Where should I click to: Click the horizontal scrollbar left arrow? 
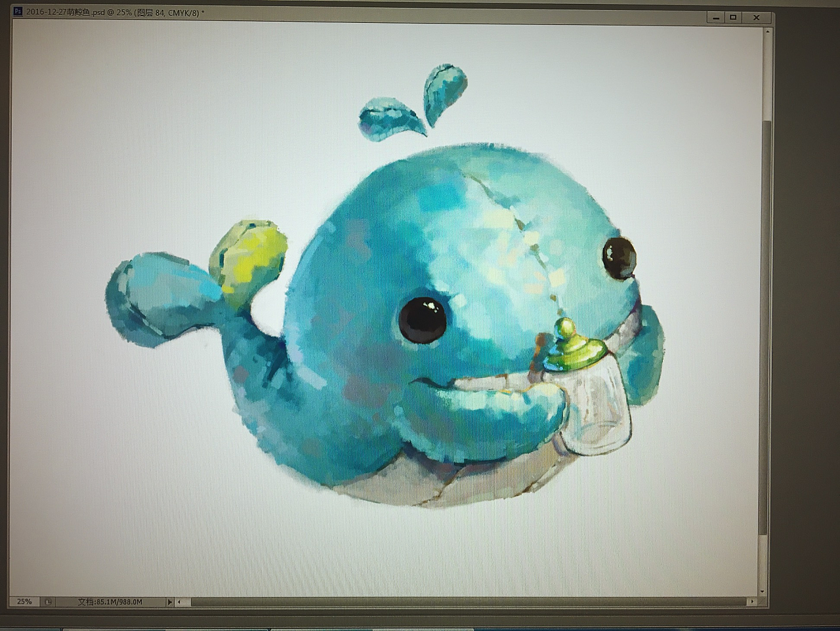[x=179, y=601]
